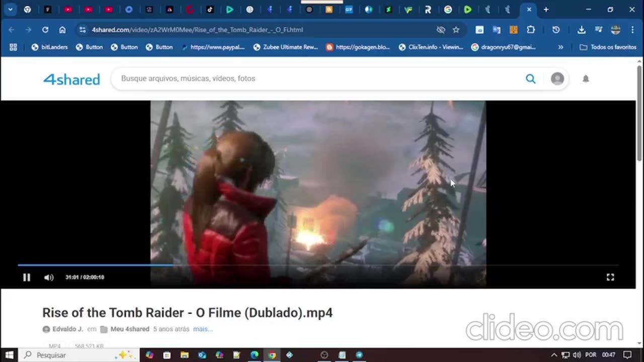This screenshot has width=644, height=362.
Task: Open browser history clock icon
Action: coord(556,30)
